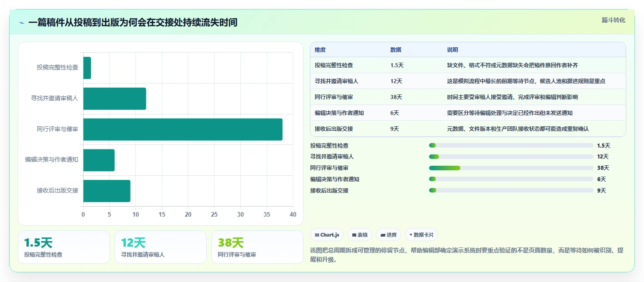Click the 数据 table column header
The image size is (644, 282).
tap(396, 50)
